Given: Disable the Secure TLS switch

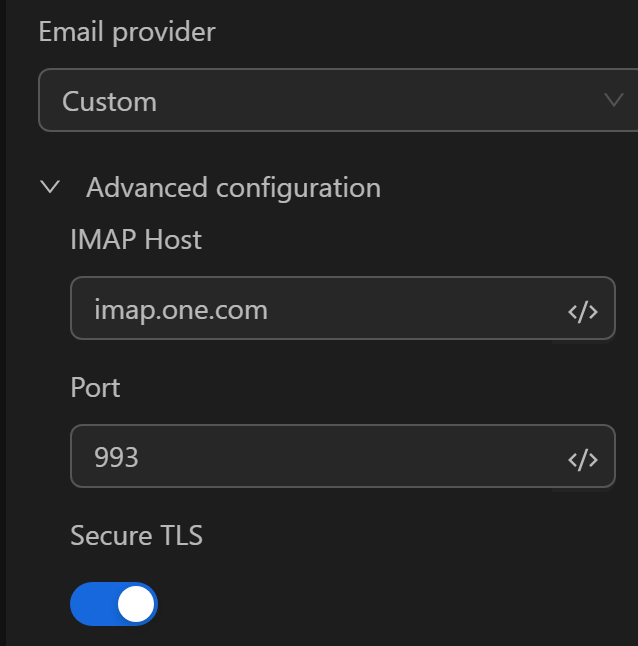Looking at the screenshot, I should [114, 604].
